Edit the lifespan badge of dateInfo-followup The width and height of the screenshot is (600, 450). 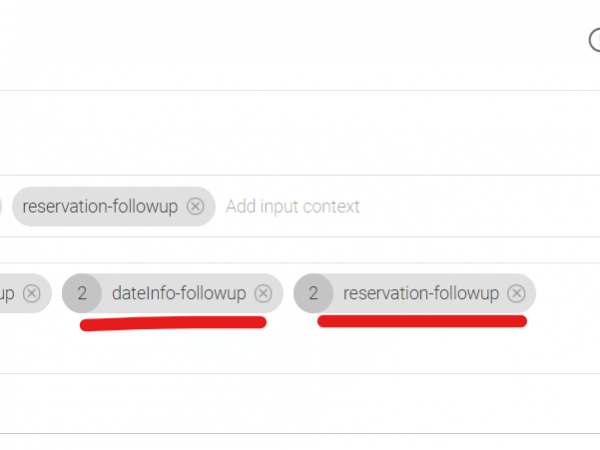[x=82, y=293]
